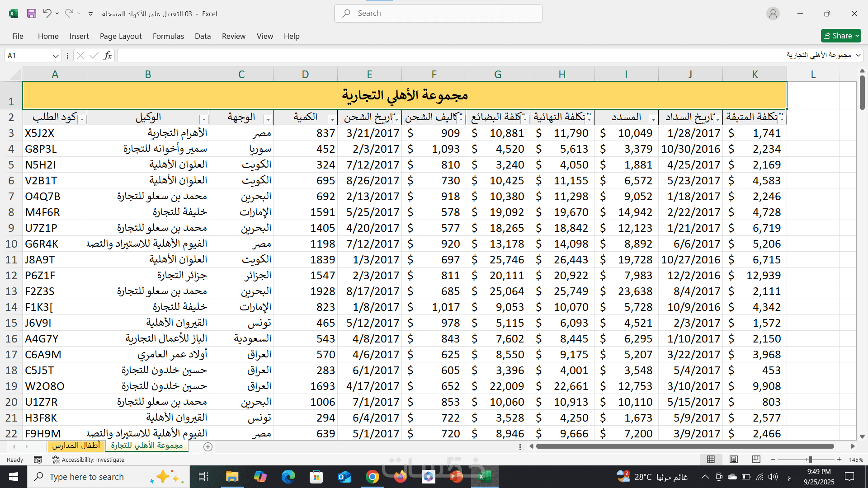The image size is (868, 488).
Task: Click the Save icon in title bar
Action: click(x=31, y=14)
